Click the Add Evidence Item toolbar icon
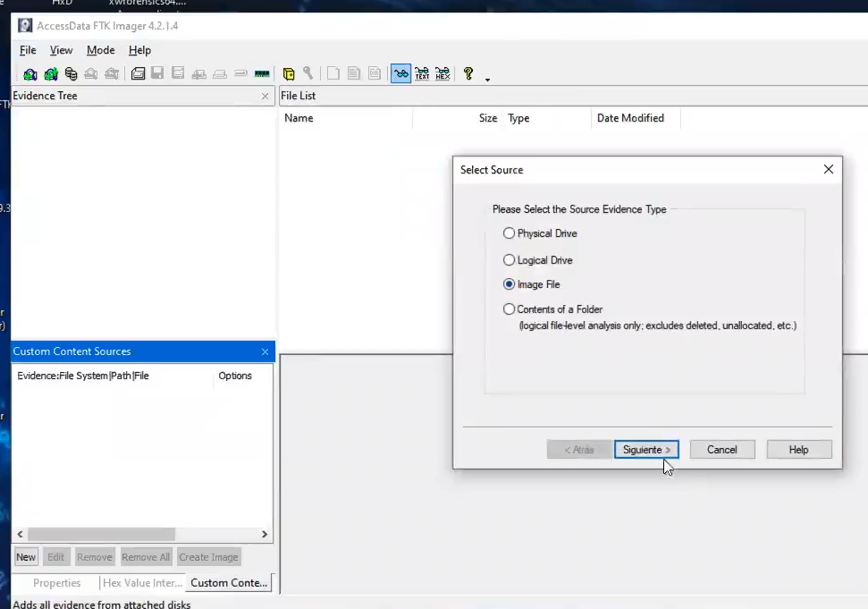This screenshot has width=868, height=609. click(29, 73)
